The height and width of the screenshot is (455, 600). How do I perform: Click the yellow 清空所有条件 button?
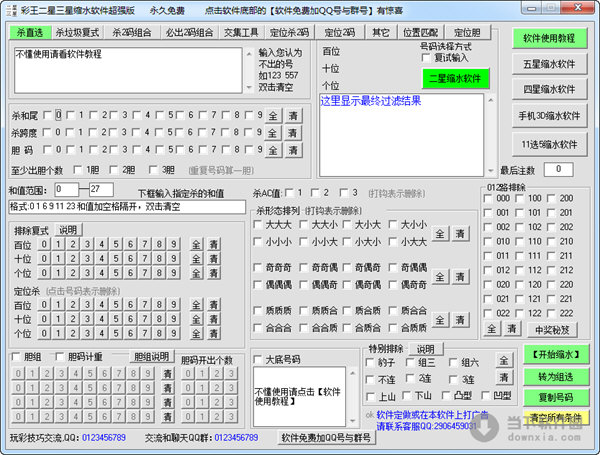pos(556,417)
